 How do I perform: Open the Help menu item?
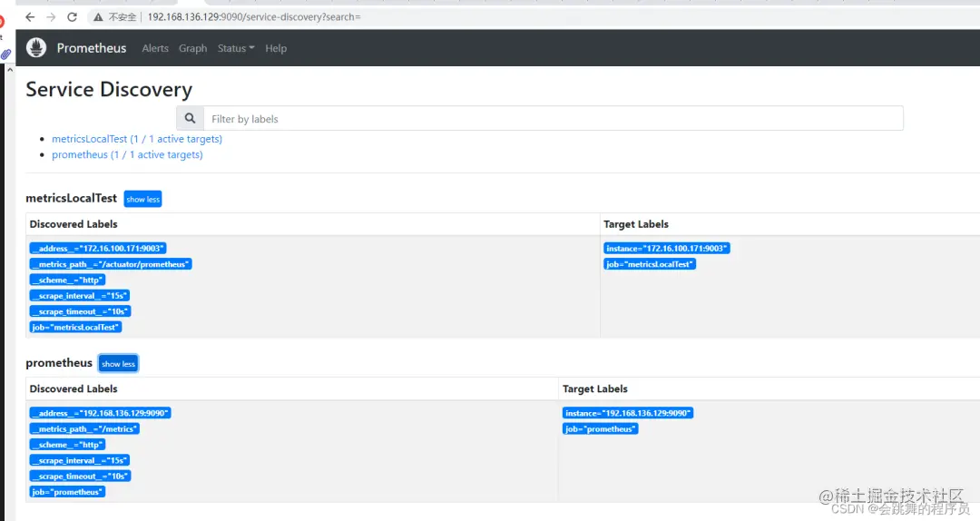(x=276, y=48)
